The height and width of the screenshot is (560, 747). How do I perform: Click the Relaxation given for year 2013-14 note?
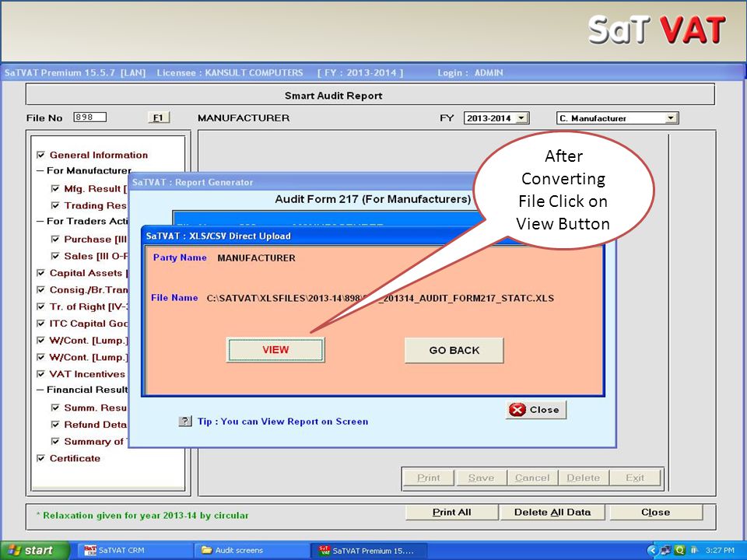tap(142, 515)
